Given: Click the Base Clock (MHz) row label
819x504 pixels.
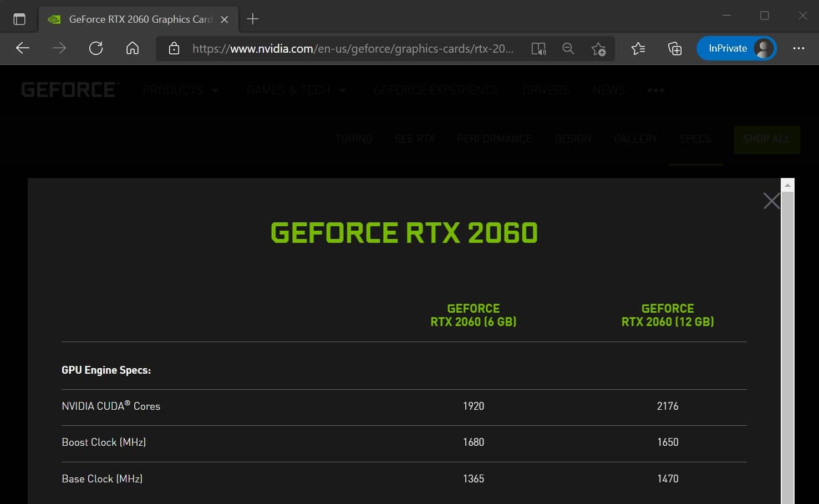Looking at the screenshot, I should [102, 478].
